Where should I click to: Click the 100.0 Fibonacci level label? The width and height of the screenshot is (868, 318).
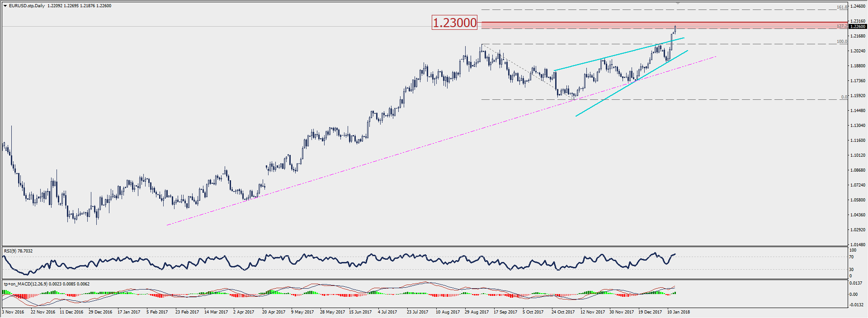842,42
